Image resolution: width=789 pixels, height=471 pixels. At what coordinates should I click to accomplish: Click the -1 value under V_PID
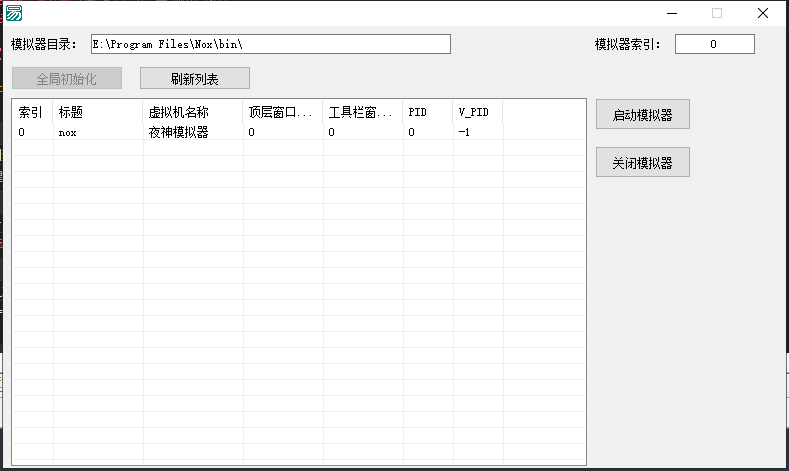464,132
